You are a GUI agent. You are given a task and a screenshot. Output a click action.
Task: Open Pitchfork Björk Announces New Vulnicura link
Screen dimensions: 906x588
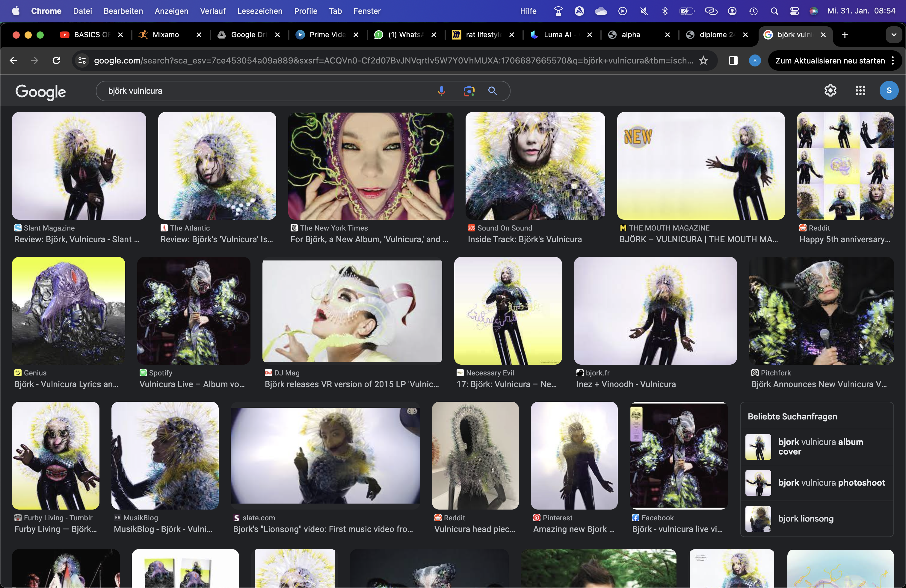819,384
